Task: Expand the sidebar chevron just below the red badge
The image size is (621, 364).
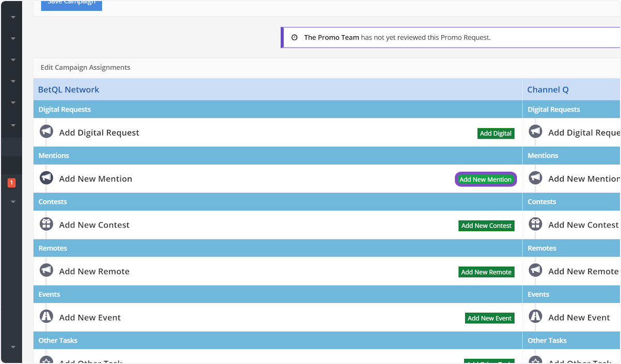Action: click(13, 202)
